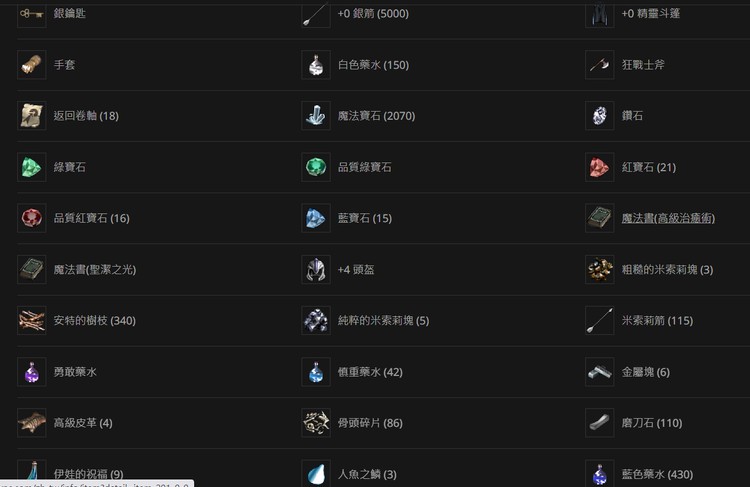The image size is (750, 487).
Task: Click the green emerald (綠寶石) icon
Action: click(32, 167)
